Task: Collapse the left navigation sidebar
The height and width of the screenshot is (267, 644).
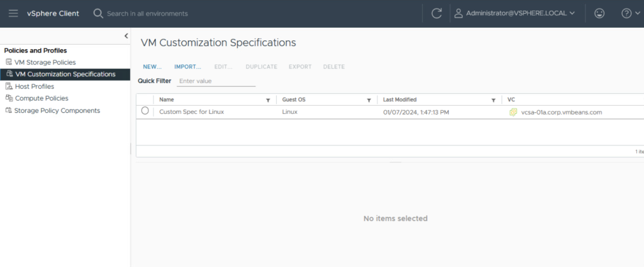Action: [126, 36]
